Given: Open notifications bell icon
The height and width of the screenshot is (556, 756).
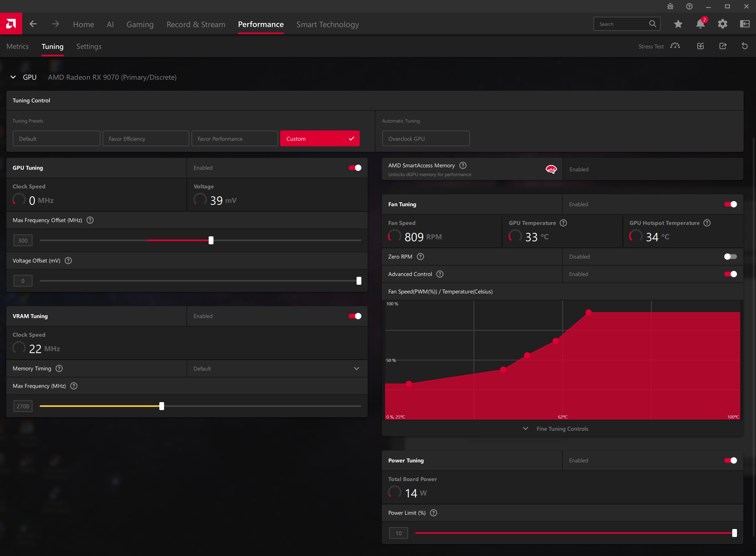Looking at the screenshot, I should [700, 24].
